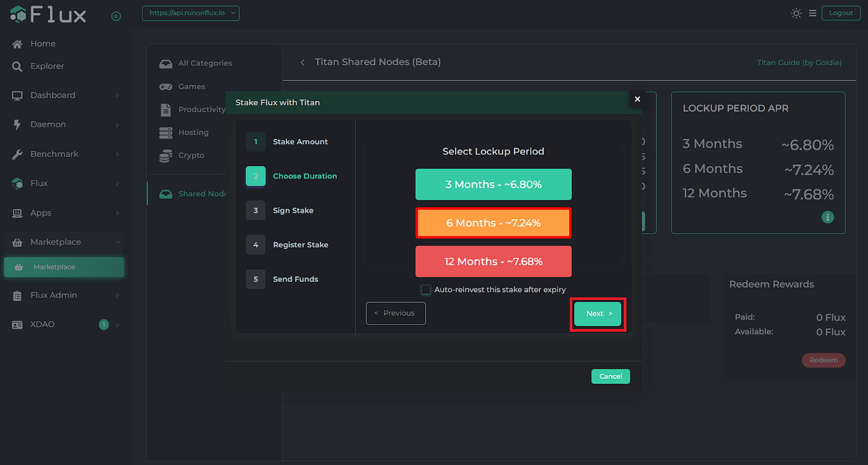Image resolution: width=868 pixels, height=465 pixels.
Task: Click the Daemon lightning bolt icon
Action: tap(17, 125)
